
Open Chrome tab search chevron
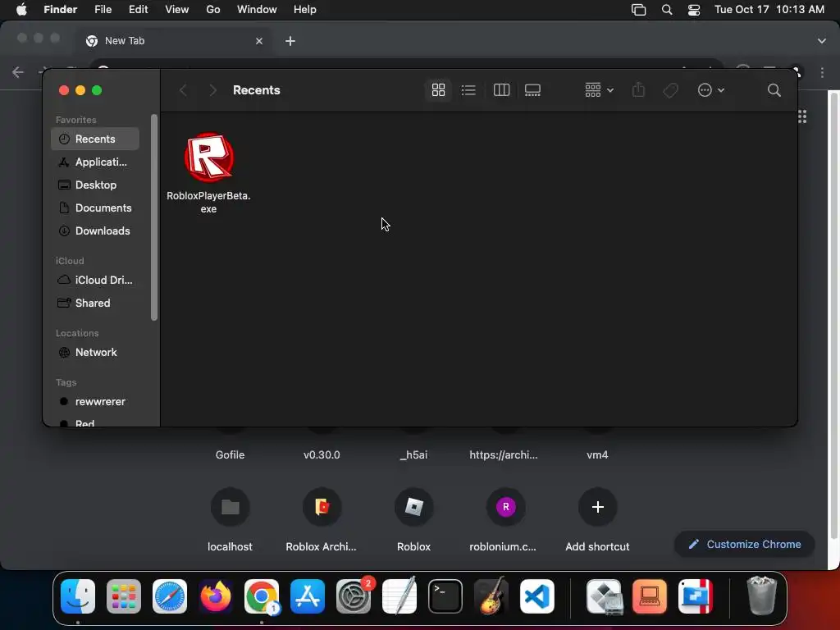click(x=822, y=41)
